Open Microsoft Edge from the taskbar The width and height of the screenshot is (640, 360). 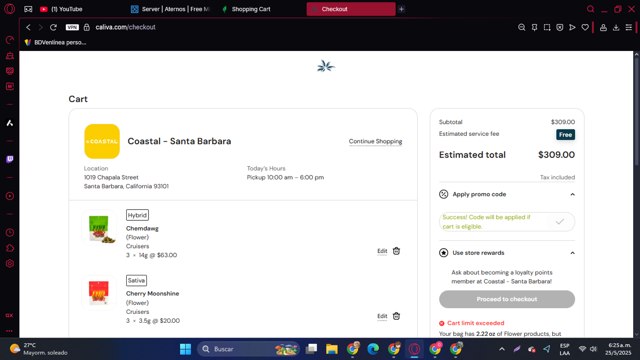[x=373, y=349]
